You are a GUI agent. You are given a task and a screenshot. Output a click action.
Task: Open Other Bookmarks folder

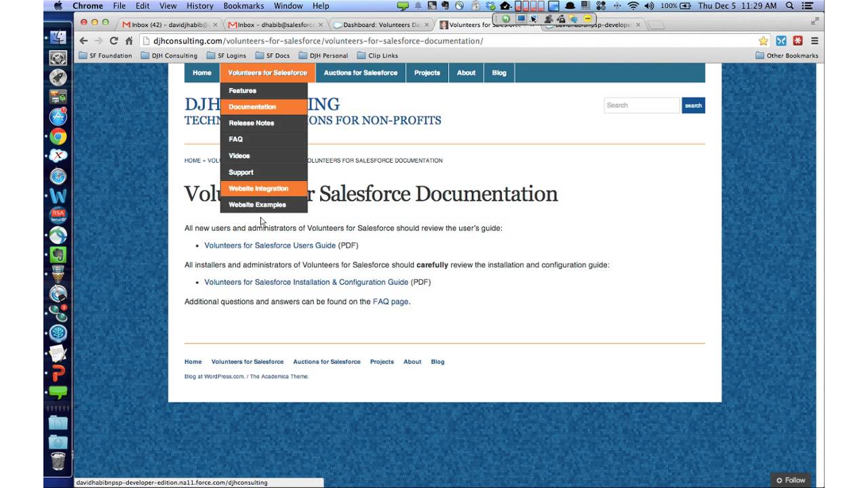787,56
